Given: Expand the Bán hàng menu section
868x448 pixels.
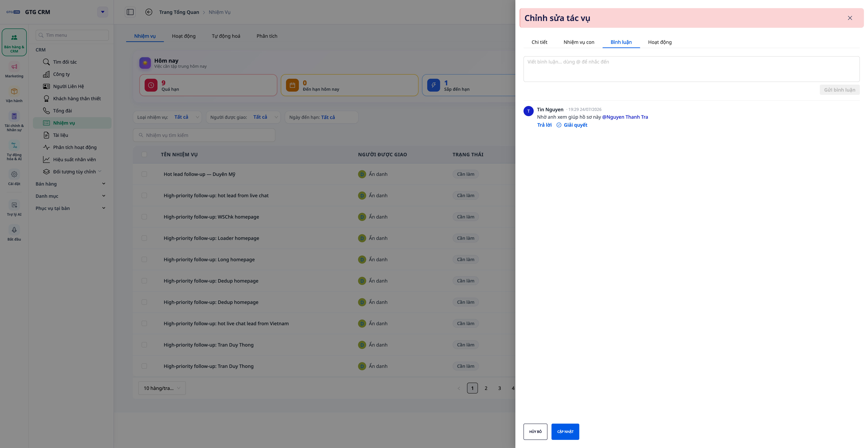Looking at the screenshot, I should 71,184.
